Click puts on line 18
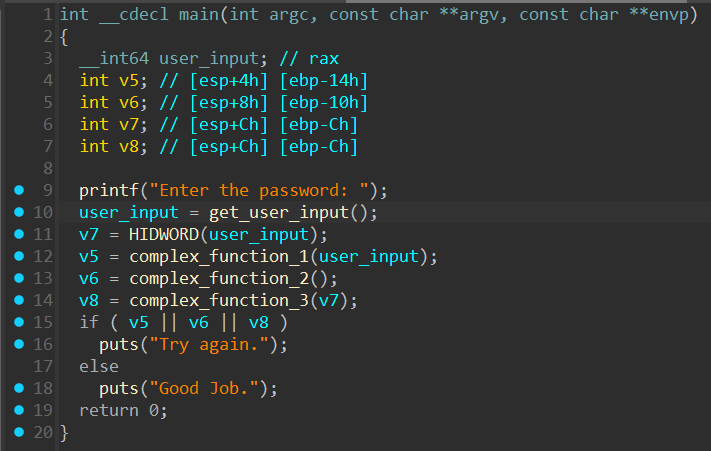 [119, 388]
